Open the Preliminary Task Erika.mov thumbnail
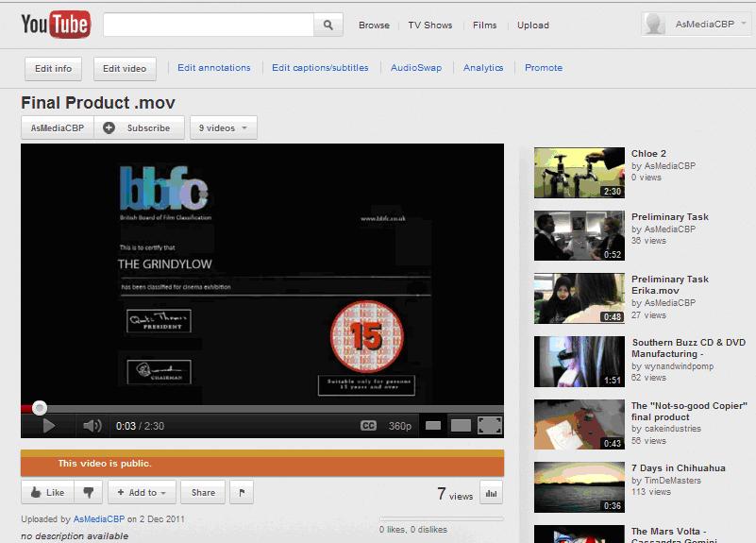This screenshot has width=756, height=543. coord(580,298)
